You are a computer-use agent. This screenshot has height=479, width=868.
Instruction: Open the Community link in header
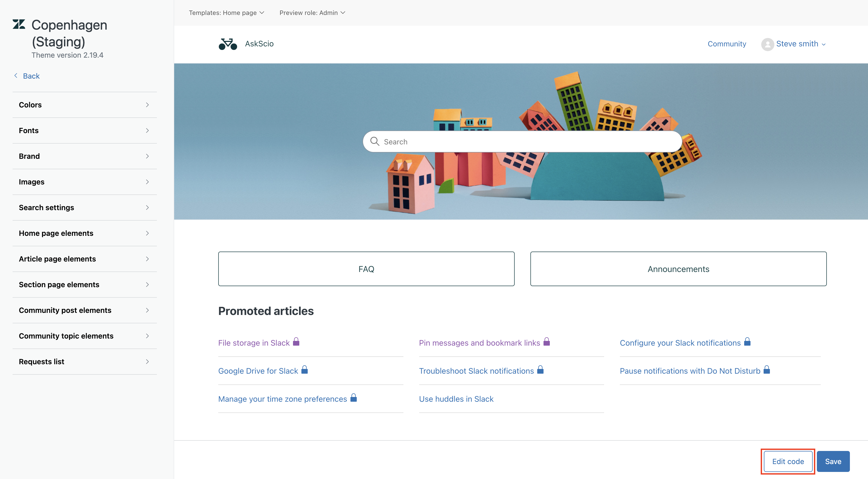click(x=726, y=44)
